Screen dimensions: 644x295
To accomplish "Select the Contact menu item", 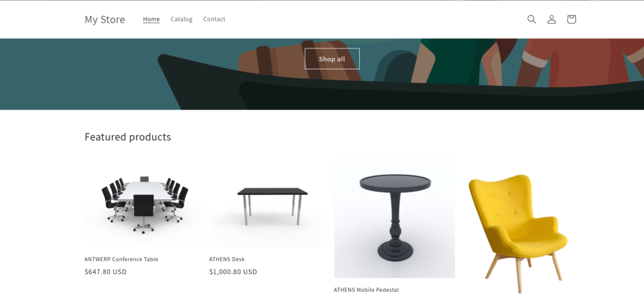I will pos(214,19).
